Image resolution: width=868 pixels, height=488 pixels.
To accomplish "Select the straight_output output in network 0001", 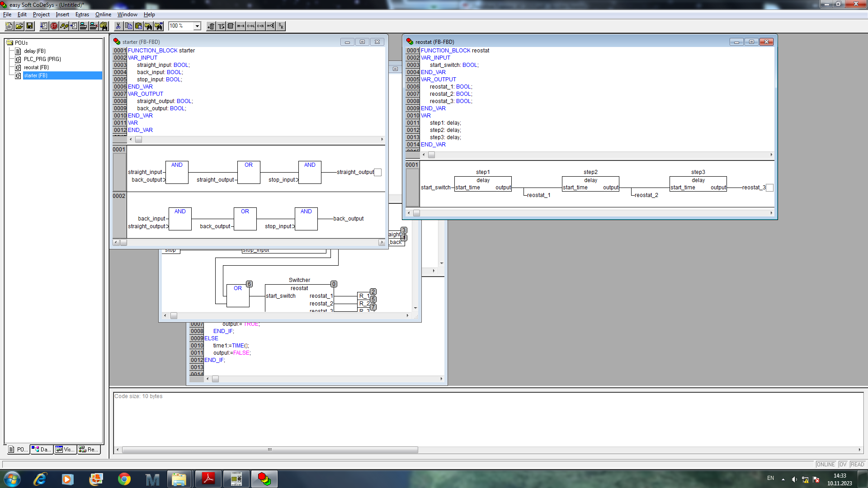I will pos(355,172).
